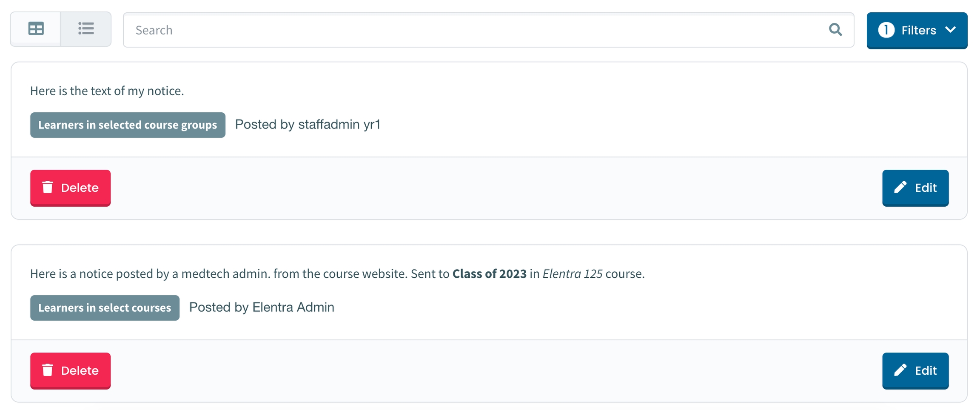Click trash icon on staffadmin yr1 notice
Screen dimensions: 980x410
(48, 187)
